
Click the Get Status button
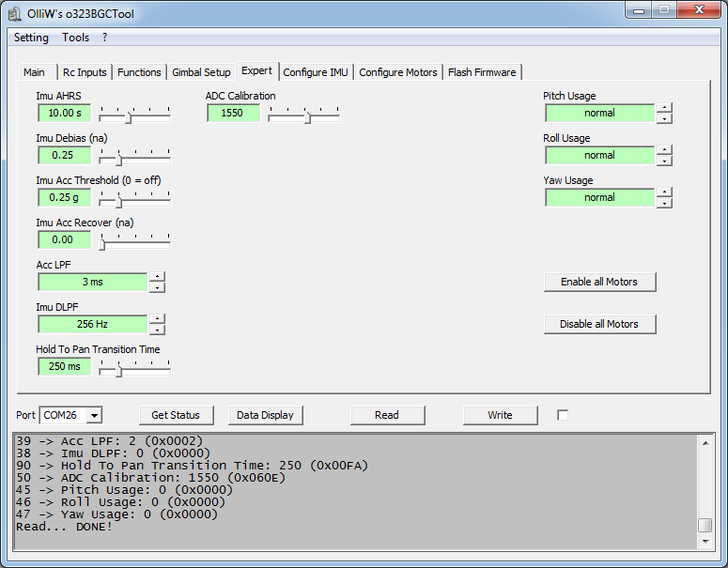176,415
